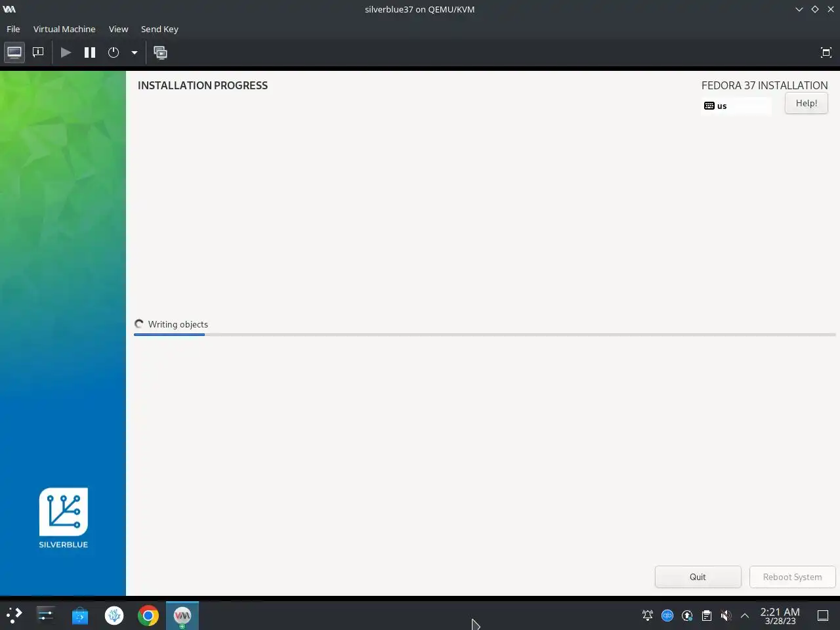840x630 pixels.
Task: Open the KDE application launcher
Action: (x=14, y=616)
